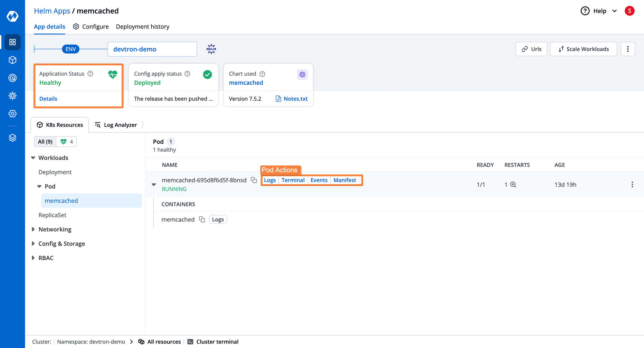
Task: Click the Log Analyzer tab icon
Action: [98, 125]
